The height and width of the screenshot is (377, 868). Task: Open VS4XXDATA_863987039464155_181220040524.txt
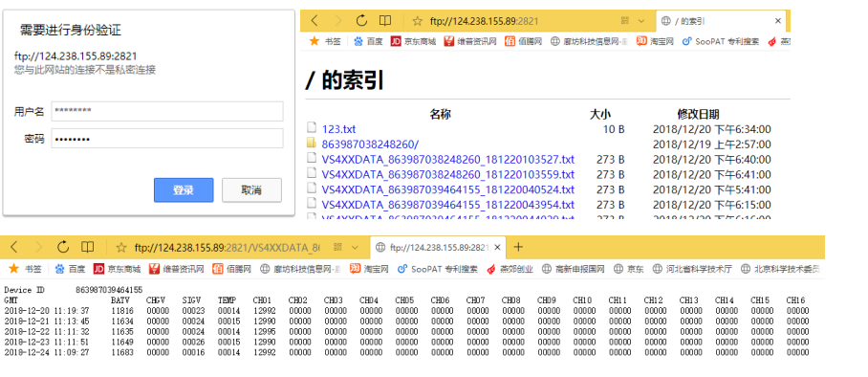pyautogui.click(x=447, y=189)
